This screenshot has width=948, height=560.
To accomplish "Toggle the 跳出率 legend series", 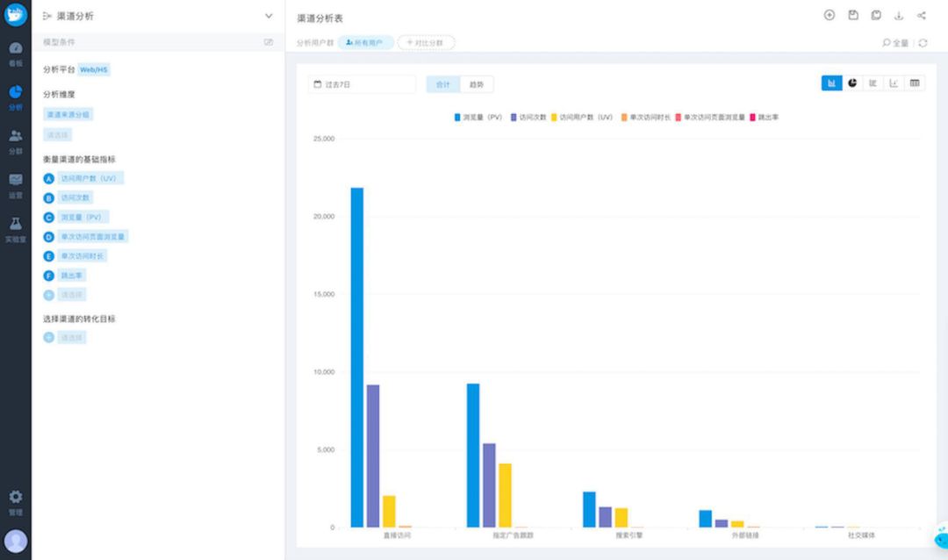I will [x=764, y=117].
